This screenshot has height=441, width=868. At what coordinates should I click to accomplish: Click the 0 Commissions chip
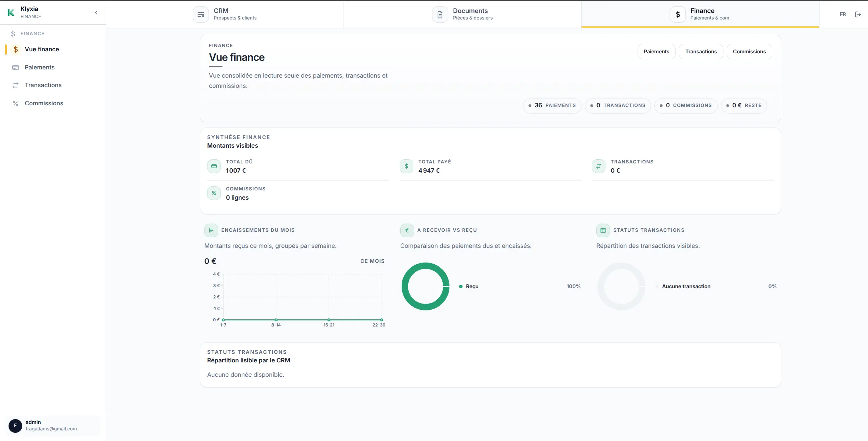[x=685, y=105]
